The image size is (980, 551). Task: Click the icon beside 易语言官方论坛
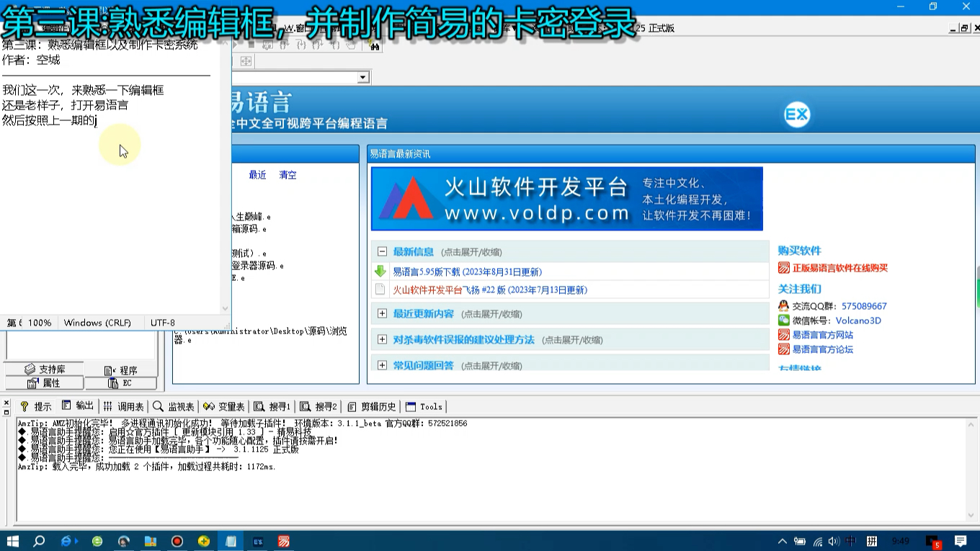[x=783, y=349]
